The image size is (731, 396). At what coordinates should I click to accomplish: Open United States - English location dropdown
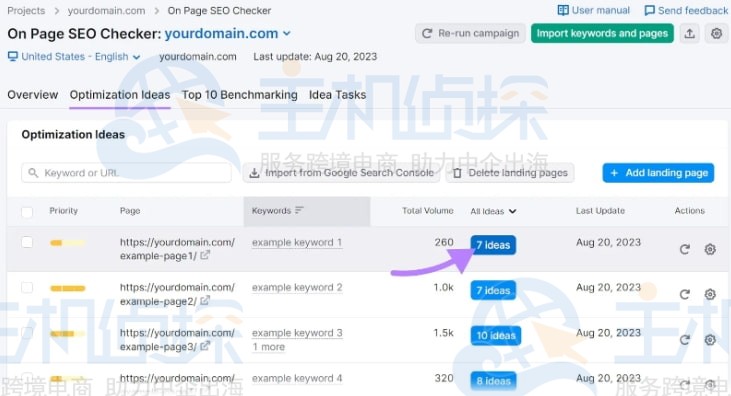tap(74, 57)
